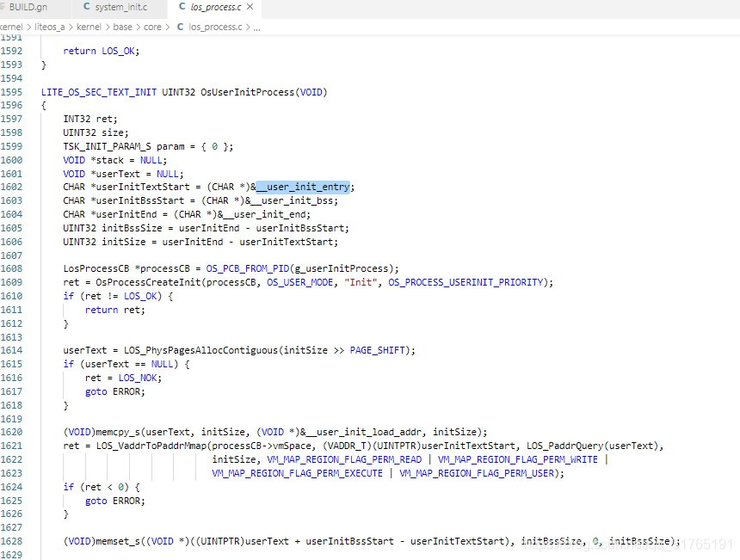The width and height of the screenshot is (740, 560).
Task: Click line number 1602 in gutter
Action: pyautogui.click(x=11, y=187)
